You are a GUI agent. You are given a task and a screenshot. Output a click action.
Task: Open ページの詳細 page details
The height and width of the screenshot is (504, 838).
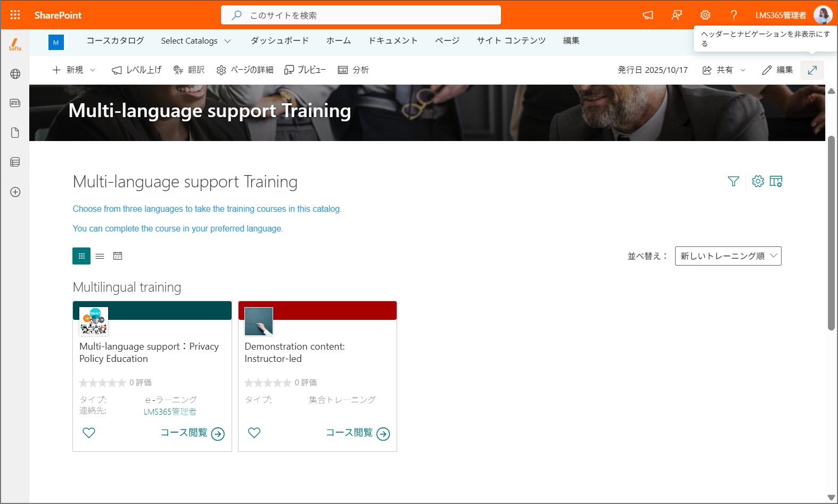click(245, 70)
